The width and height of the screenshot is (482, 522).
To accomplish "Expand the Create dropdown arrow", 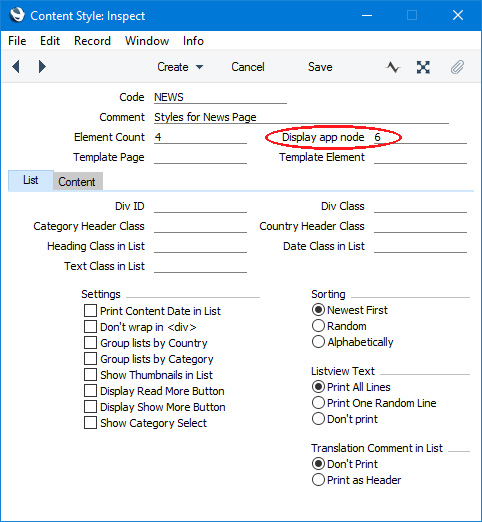I will point(199,67).
